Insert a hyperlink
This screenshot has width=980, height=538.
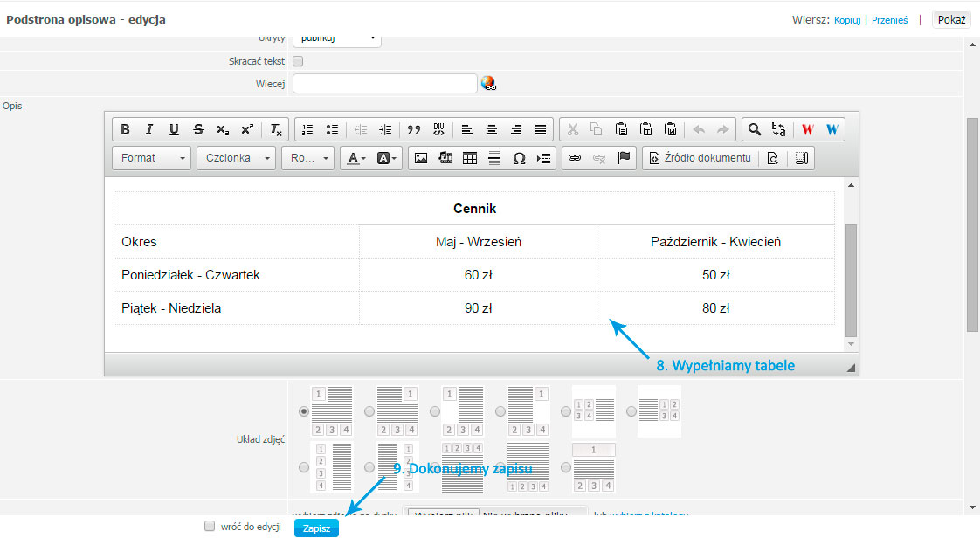tap(575, 158)
